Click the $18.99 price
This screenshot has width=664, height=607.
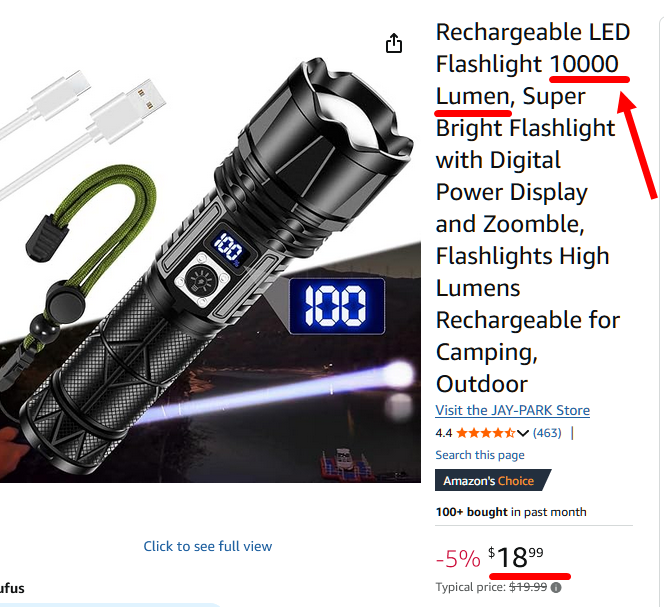(x=515, y=557)
